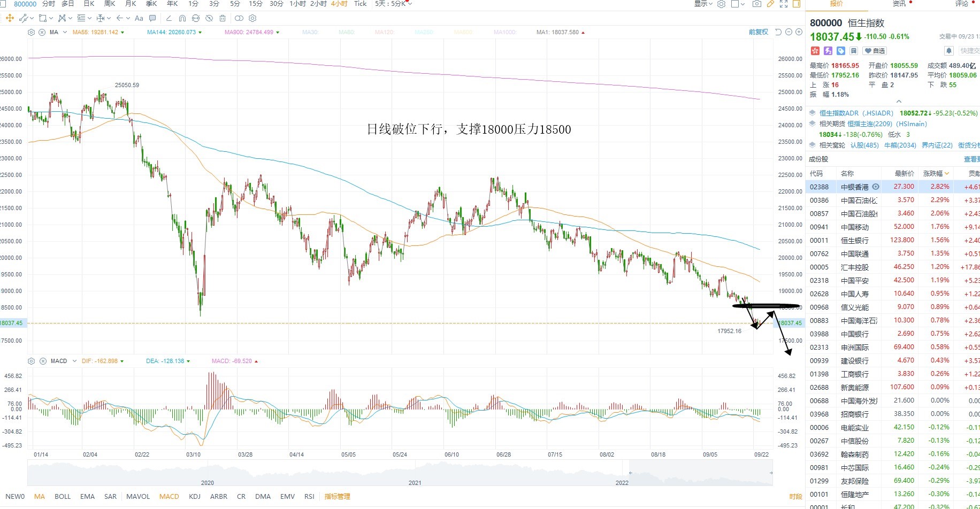Activate the magnet snap tool

click(182, 18)
